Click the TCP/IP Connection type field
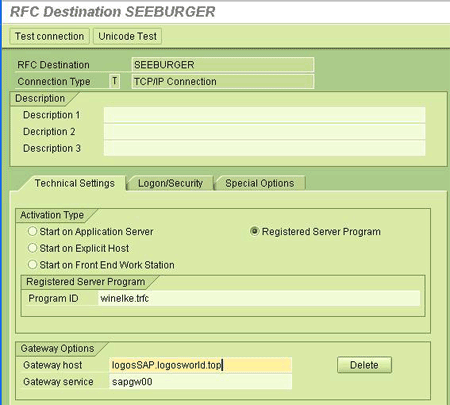 coord(223,81)
